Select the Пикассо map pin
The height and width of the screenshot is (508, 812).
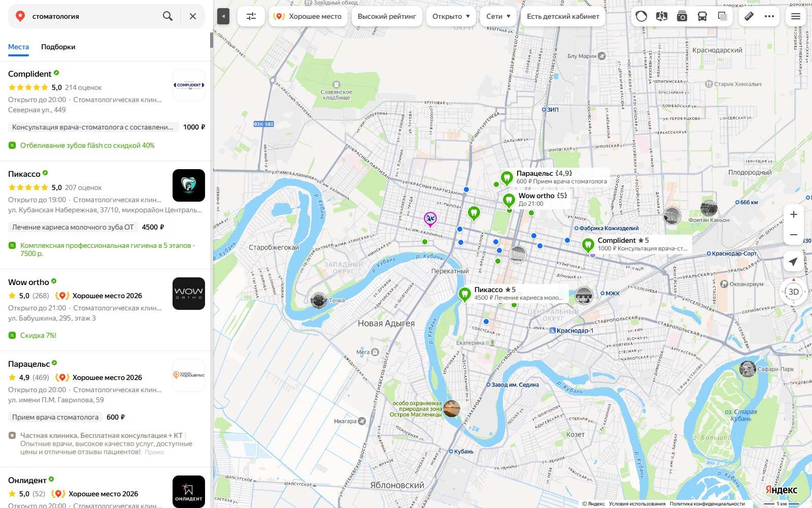[464, 295]
